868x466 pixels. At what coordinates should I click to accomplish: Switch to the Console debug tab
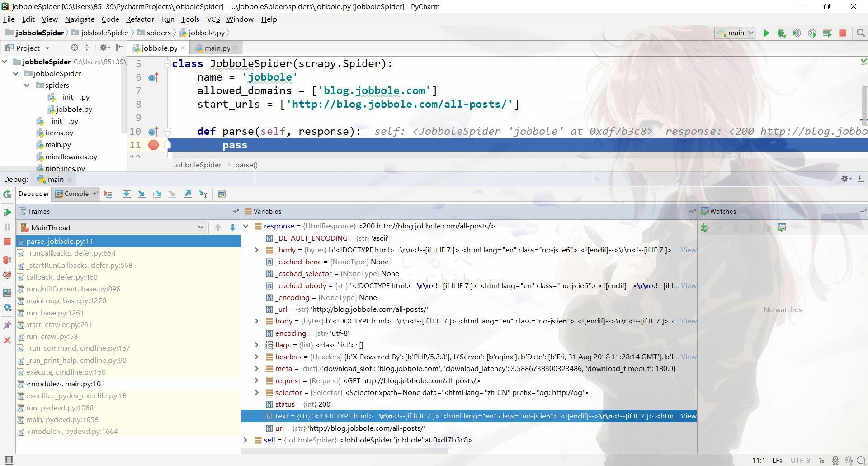[x=76, y=194]
